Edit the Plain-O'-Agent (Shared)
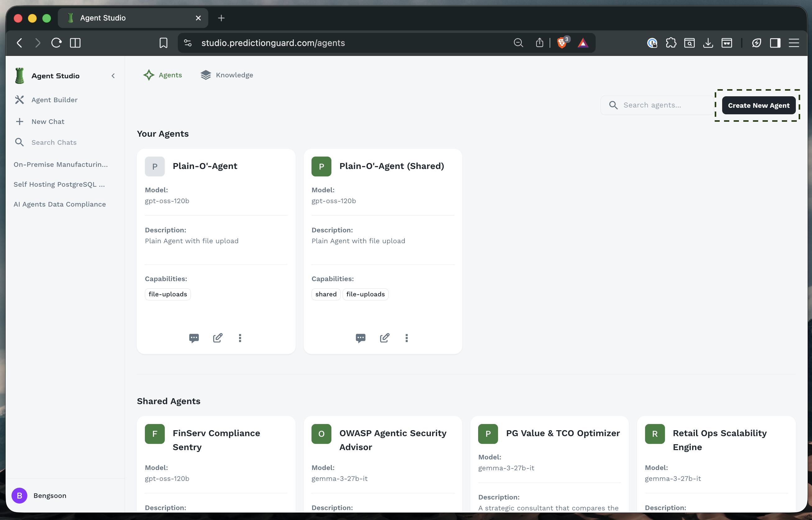 [384, 338]
